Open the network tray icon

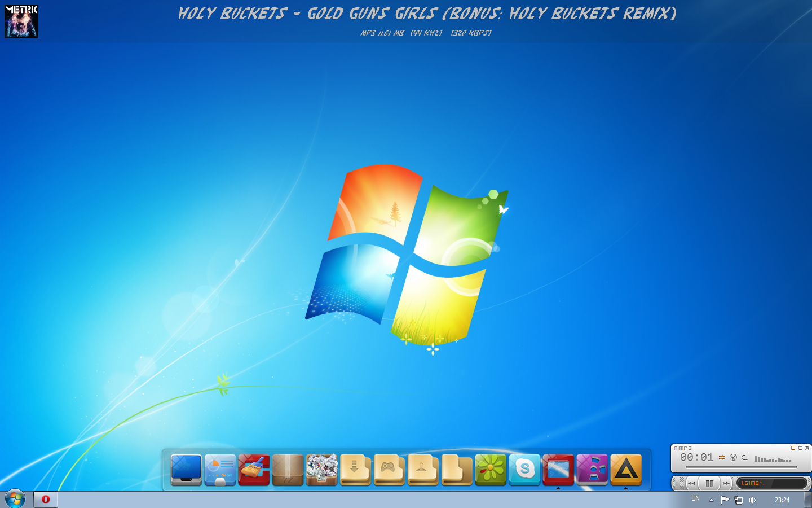point(739,500)
